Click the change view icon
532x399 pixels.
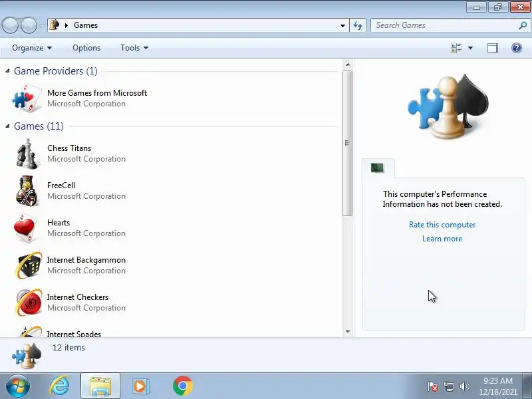[x=456, y=48]
